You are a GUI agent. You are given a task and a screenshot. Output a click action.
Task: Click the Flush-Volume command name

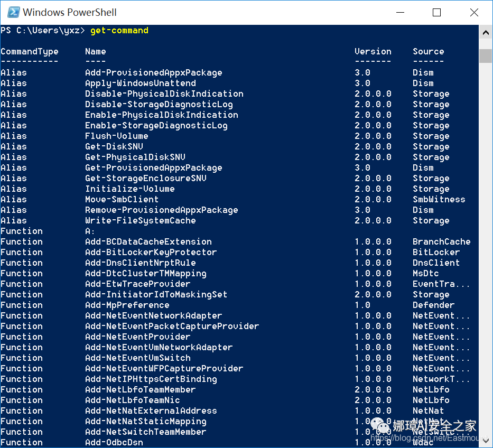(117, 136)
